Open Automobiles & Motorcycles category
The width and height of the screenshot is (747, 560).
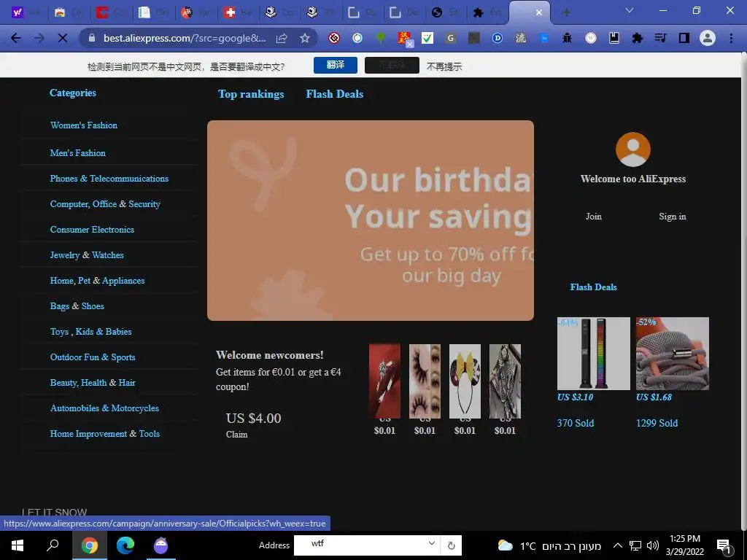point(105,408)
